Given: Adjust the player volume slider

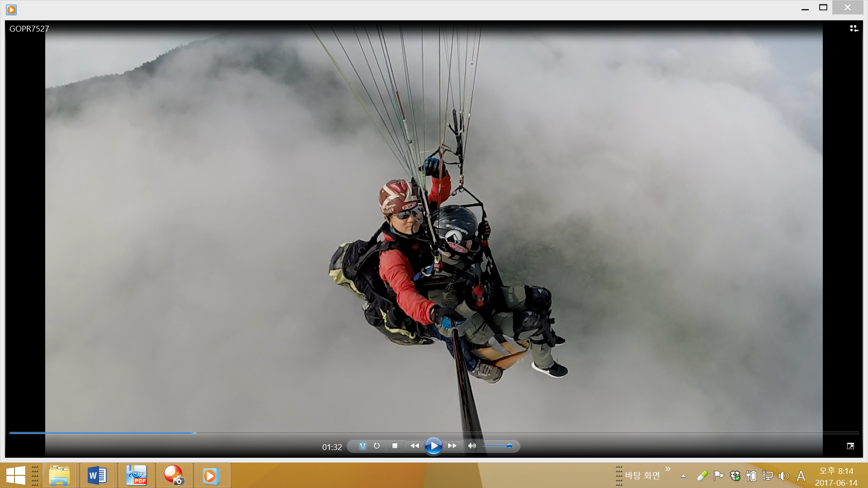Looking at the screenshot, I should click(497, 446).
